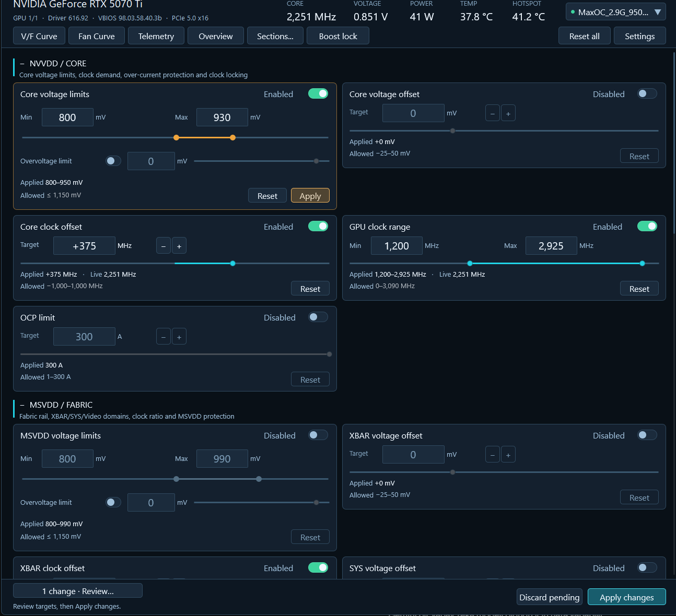Increase Core voltage offset with plus button
Viewport: 676px width, 616px height.
(x=508, y=113)
